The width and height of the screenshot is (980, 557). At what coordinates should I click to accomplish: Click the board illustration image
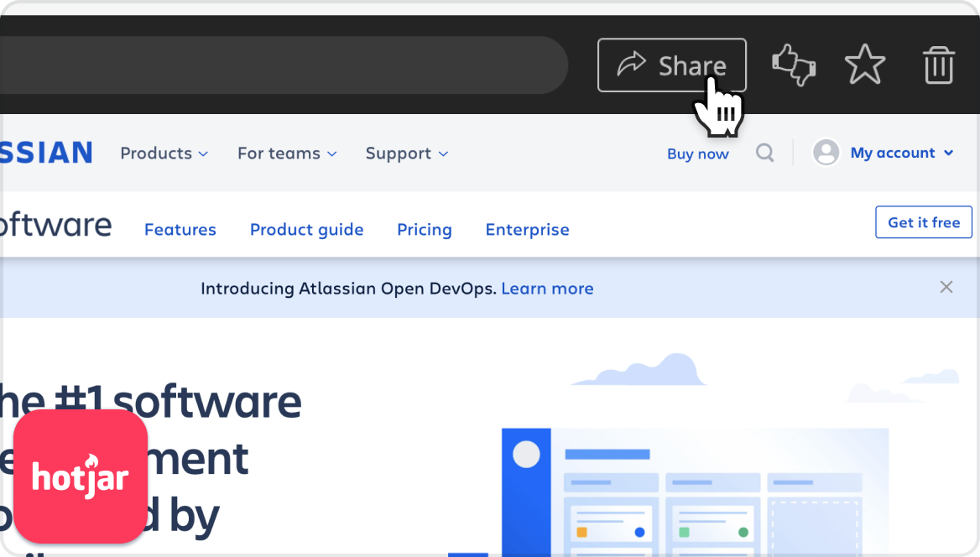[x=695, y=492]
